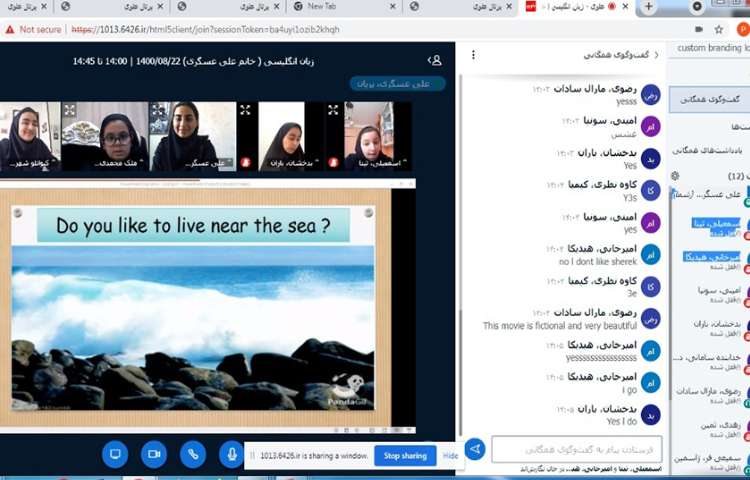Image resolution: width=750 pixels, height=480 pixels.
Task: Click the phone audio button
Action: pos(193,454)
